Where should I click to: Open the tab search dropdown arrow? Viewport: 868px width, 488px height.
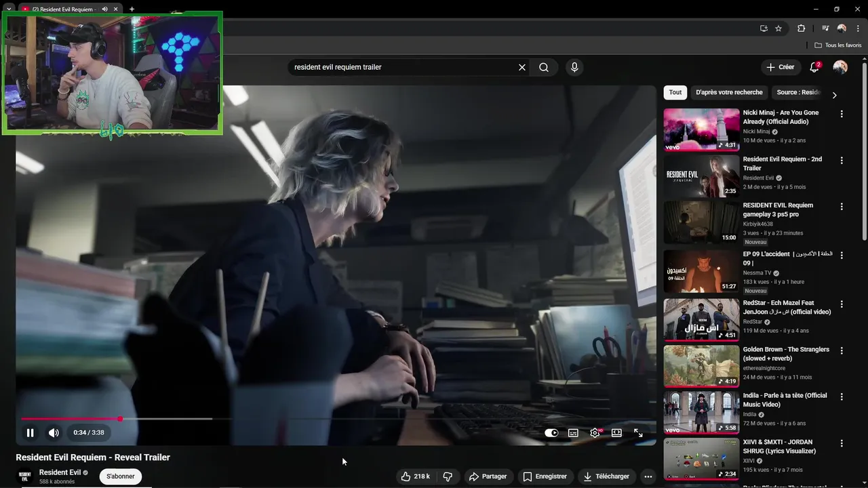(x=9, y=9)
